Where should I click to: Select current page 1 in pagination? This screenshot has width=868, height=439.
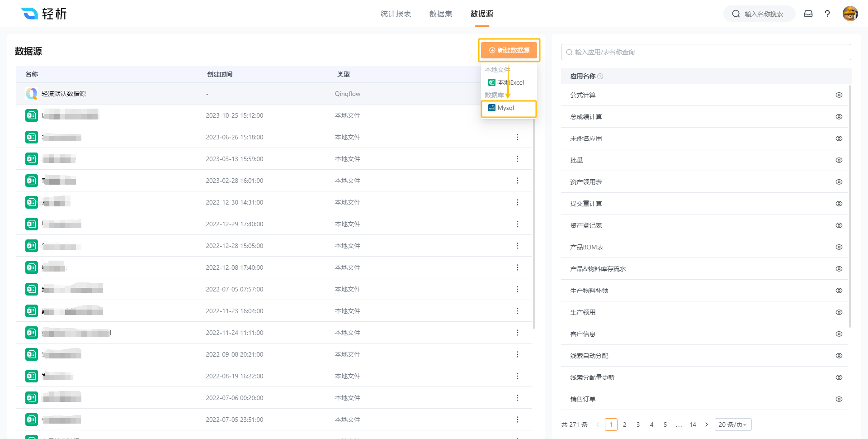(611, 425)
